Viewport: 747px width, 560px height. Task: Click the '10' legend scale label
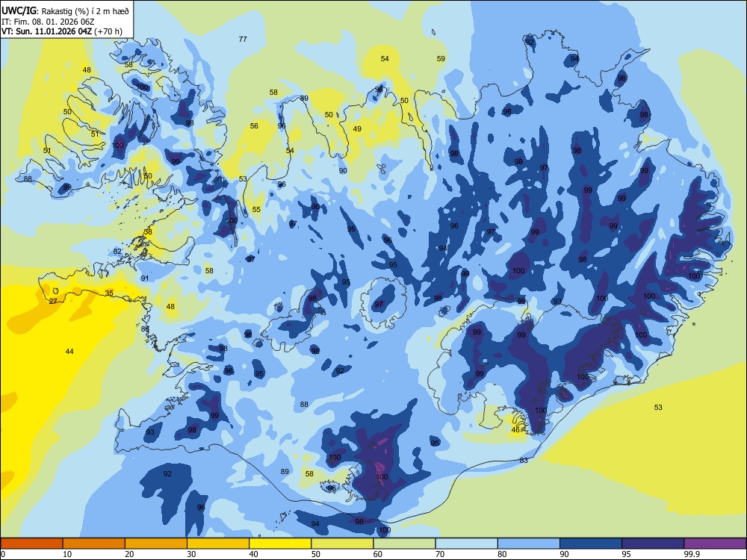click(67, 554)
